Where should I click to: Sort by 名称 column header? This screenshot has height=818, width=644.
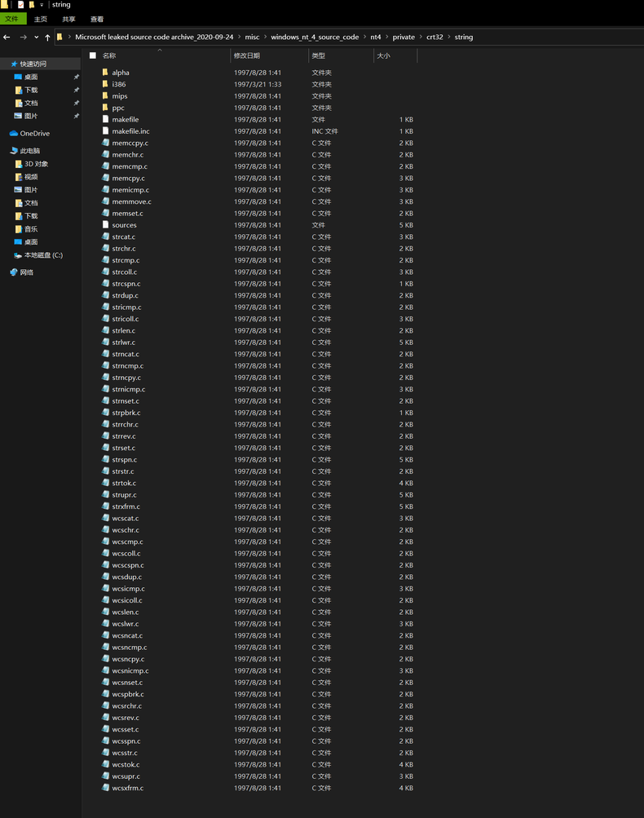[x=109, y=55]
